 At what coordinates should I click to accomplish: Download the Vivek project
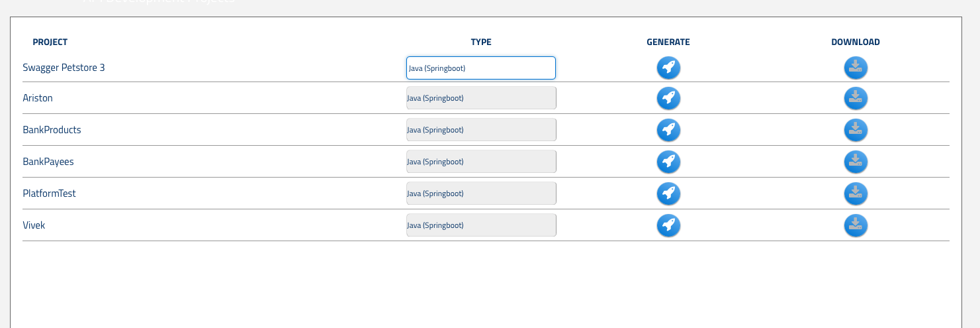click(x=856, y=225)
